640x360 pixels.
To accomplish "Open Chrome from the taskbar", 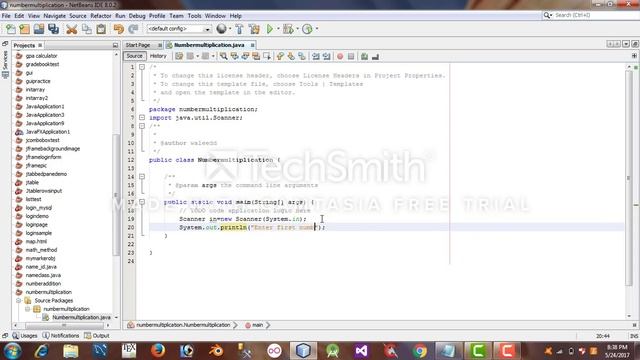I will pos(419,351).
